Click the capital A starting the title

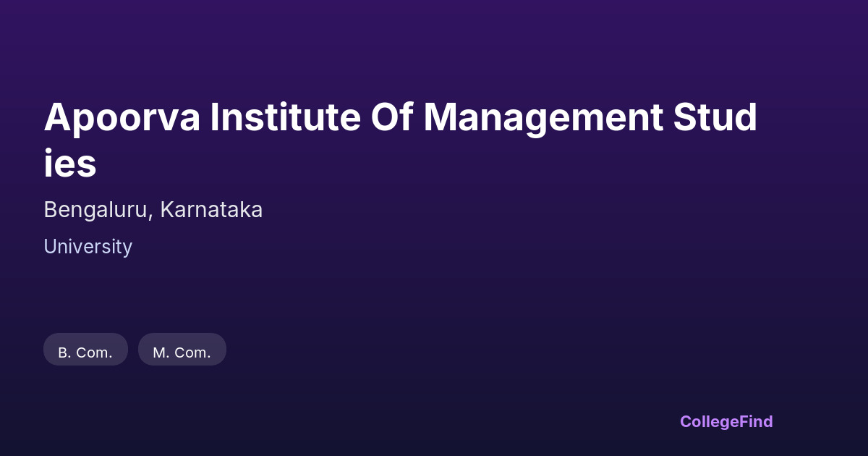pos(56,118)
